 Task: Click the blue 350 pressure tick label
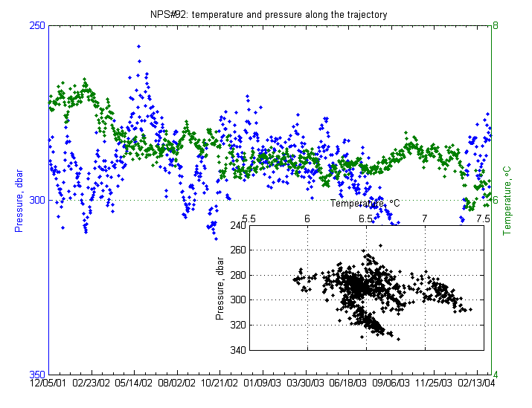pyautogui.click(x=37, y=374)
